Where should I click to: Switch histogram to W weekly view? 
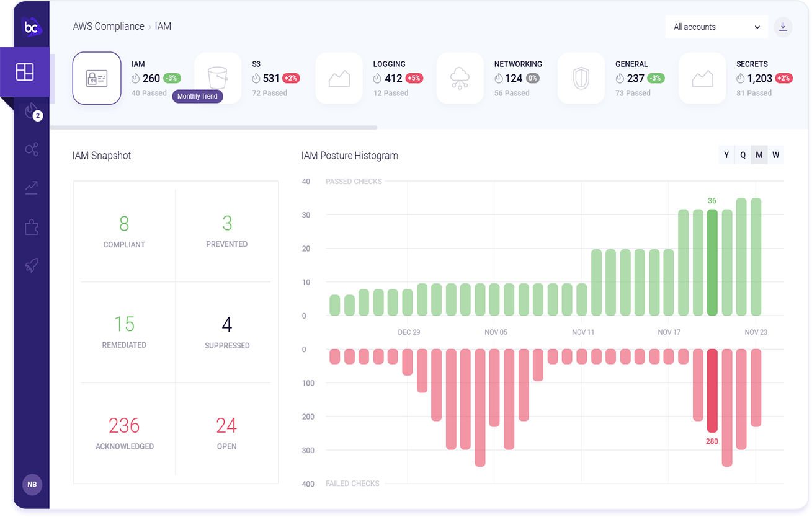coord(775,155)
